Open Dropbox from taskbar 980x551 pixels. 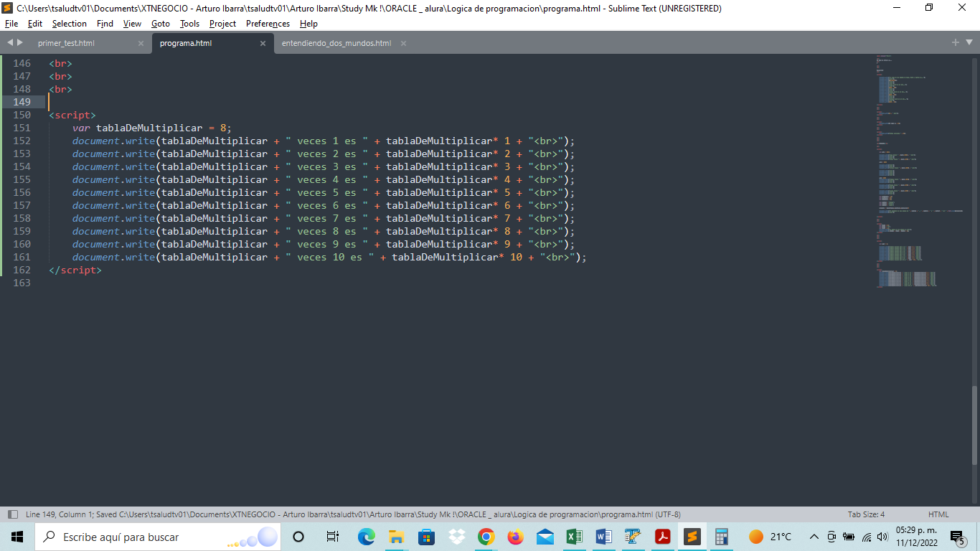(x=456, y=537)
